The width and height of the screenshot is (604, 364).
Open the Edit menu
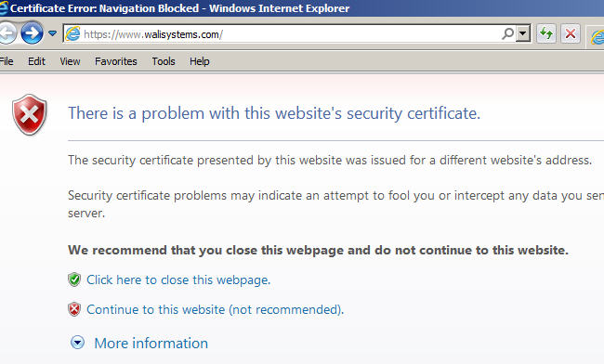coord(36,61)
